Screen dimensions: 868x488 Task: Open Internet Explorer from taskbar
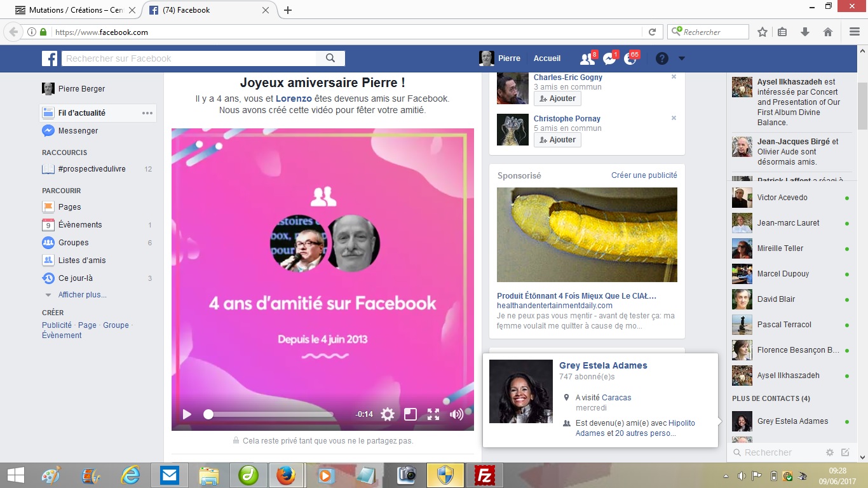(x=132, y=475)
